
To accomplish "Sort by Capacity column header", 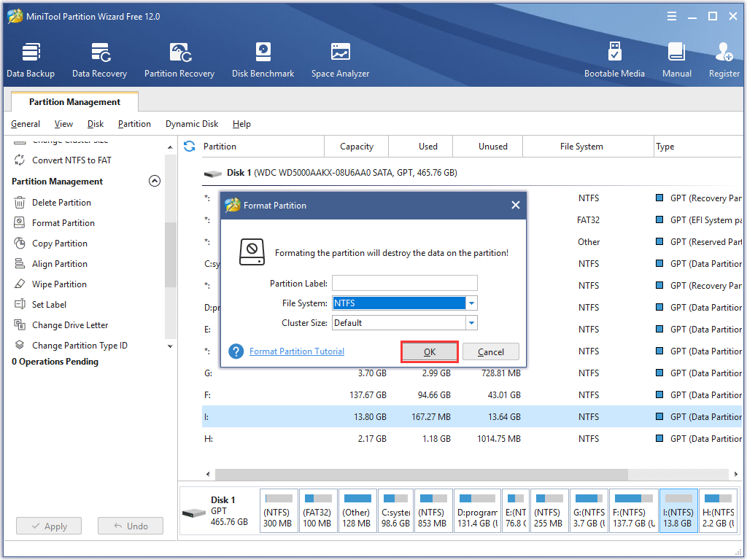I will [x=356, y=146].
